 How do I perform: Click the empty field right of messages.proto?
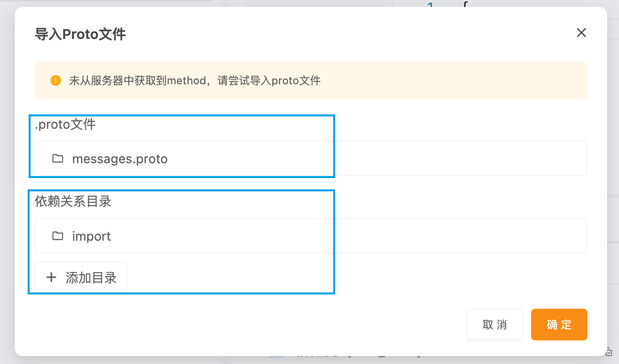click(459, 158)
